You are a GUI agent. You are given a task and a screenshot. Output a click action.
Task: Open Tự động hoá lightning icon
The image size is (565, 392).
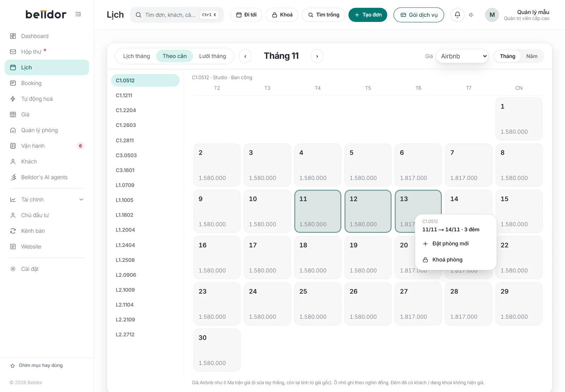point(13,99)
